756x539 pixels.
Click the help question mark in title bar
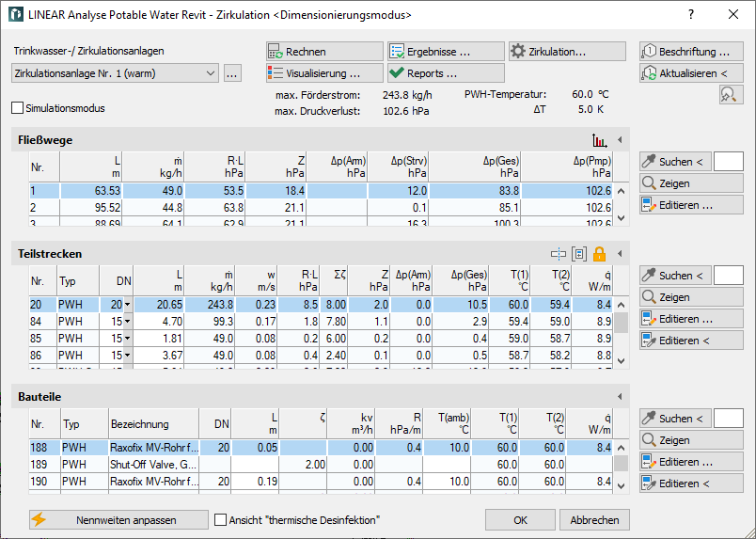(x=691, y=14)
